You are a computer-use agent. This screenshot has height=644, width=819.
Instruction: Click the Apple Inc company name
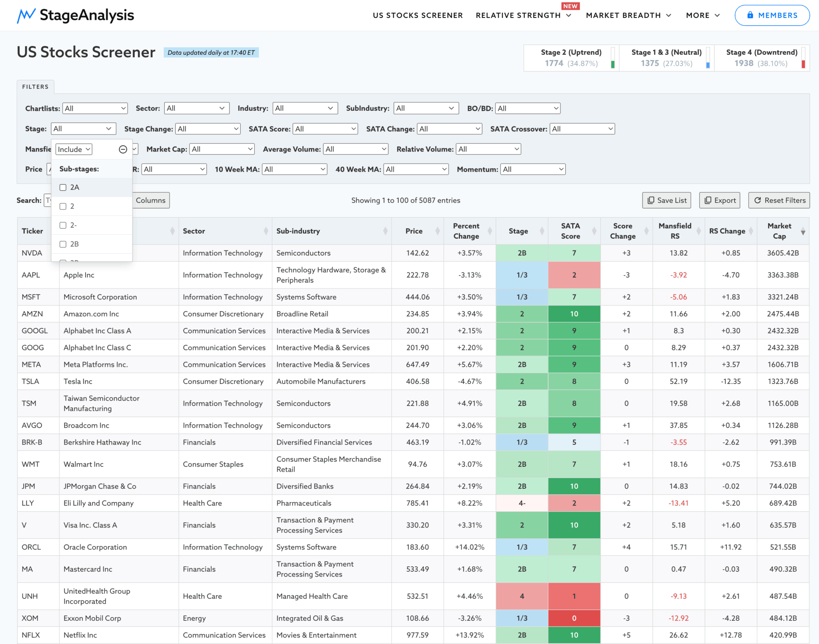tap(79, 275)
